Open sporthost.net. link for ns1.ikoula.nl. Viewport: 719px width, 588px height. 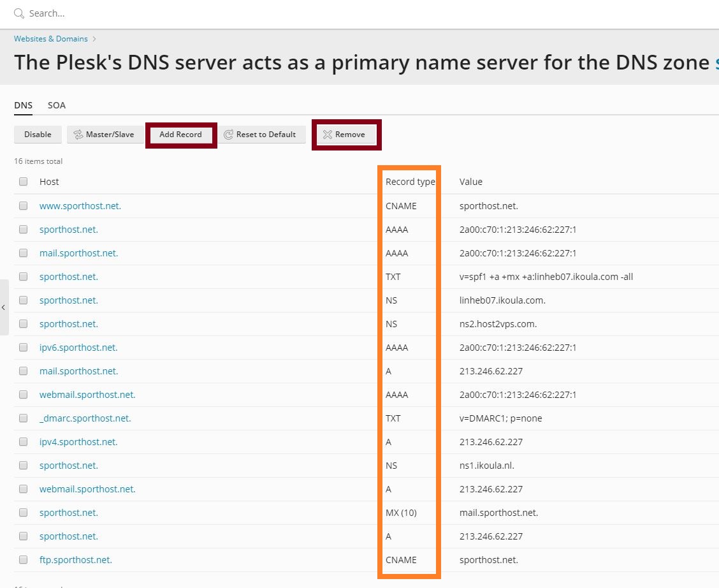(69, 466)
